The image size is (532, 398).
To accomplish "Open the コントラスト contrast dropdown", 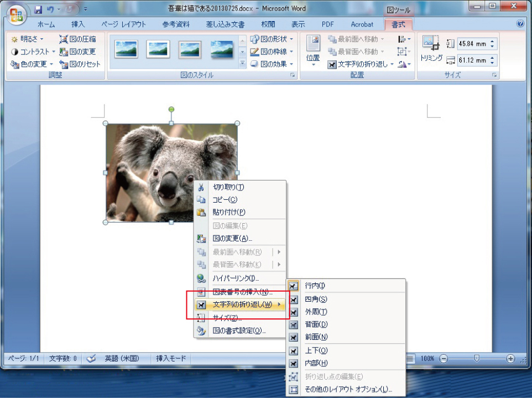I will click(x=33, y=51).
